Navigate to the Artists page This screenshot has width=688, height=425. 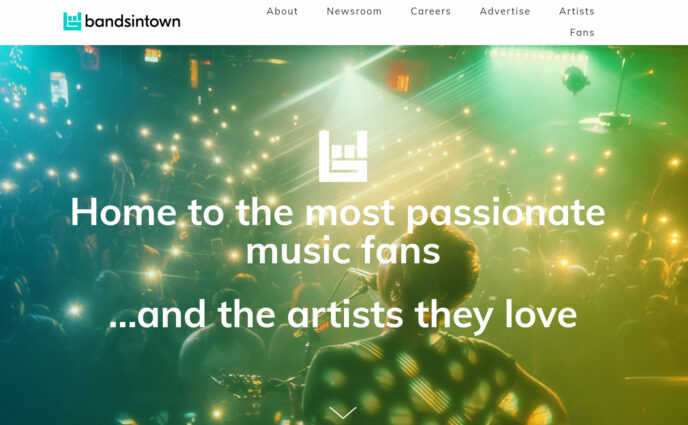click(x=577, y=11)
